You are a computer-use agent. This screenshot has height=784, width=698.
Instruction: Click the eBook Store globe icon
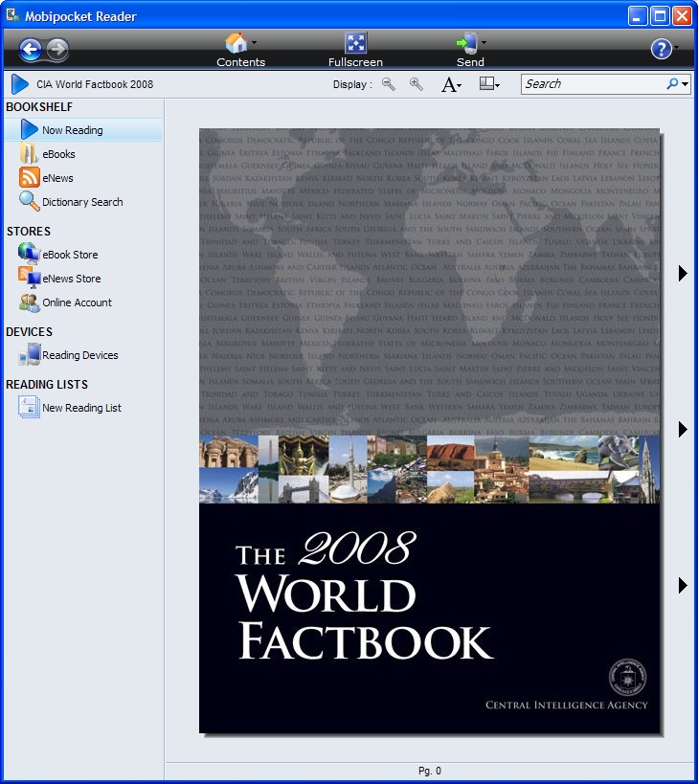tap(29, 254)
